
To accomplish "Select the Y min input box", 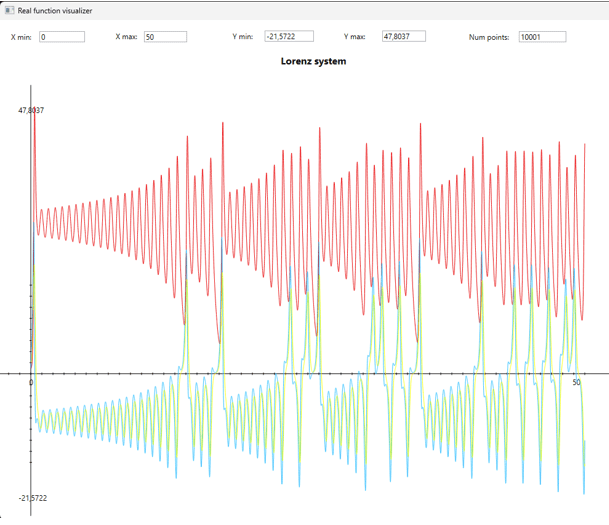I will pyautogui.click(x=289, y=36).
